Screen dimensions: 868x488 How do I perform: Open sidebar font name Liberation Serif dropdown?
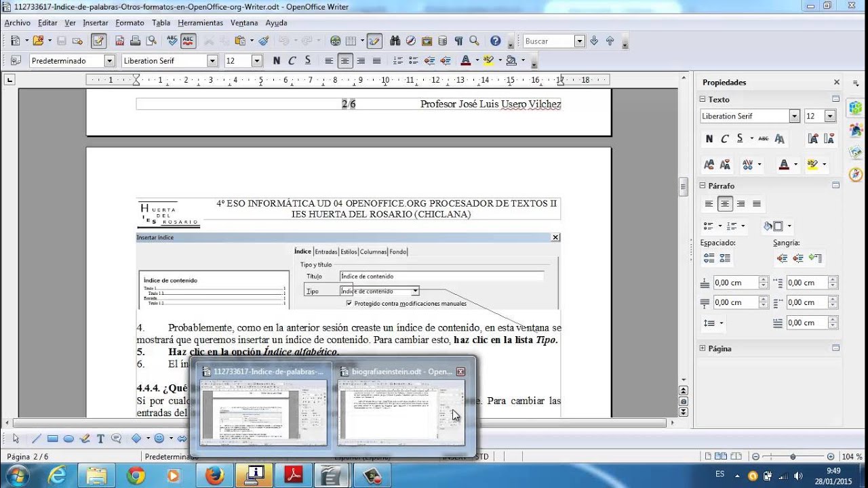pos(794,116)
